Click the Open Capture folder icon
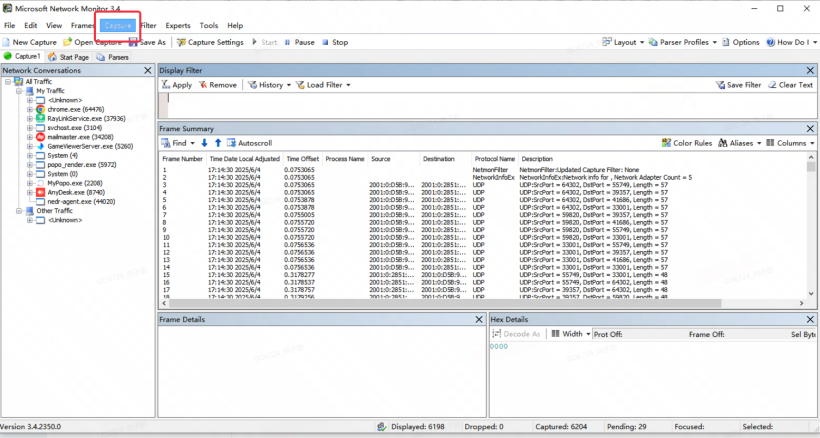 pyautogui.click(x=67, y=42)
